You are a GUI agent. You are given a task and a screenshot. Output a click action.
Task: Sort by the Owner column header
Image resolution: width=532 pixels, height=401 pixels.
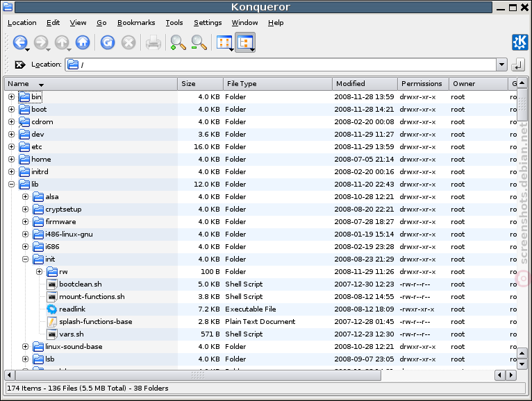click(478, 84)
